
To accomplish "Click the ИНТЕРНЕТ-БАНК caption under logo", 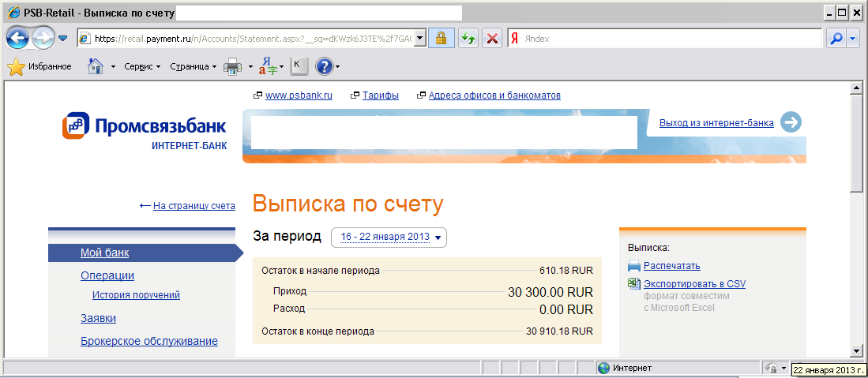I will pos(189,146).
